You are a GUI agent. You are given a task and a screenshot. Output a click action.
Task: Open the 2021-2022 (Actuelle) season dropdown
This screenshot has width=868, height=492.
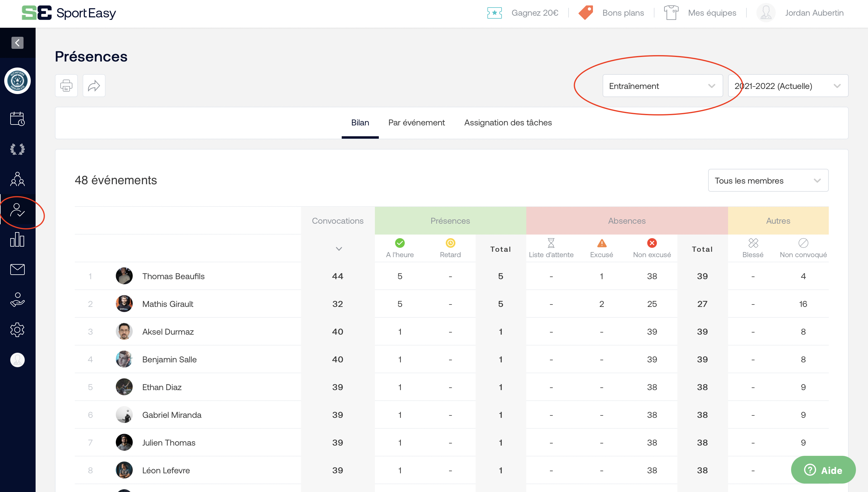(788, 86)
